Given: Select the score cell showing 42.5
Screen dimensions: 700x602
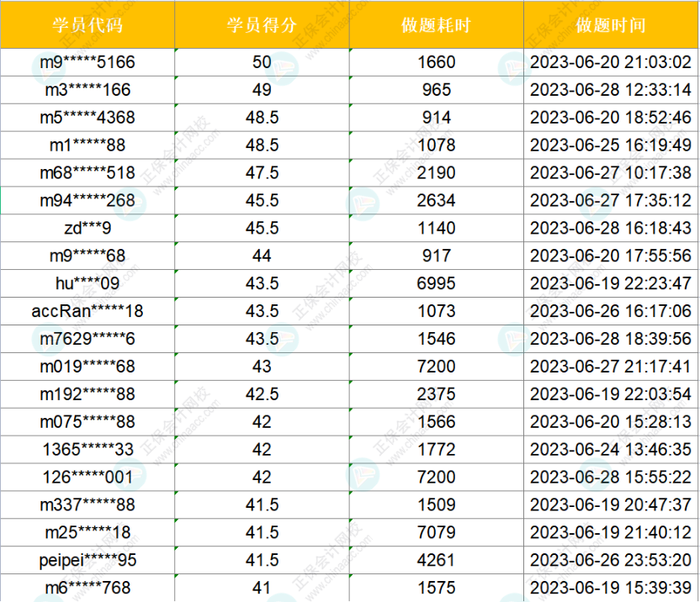Looking at the screenshot, I should pos(262,394).
